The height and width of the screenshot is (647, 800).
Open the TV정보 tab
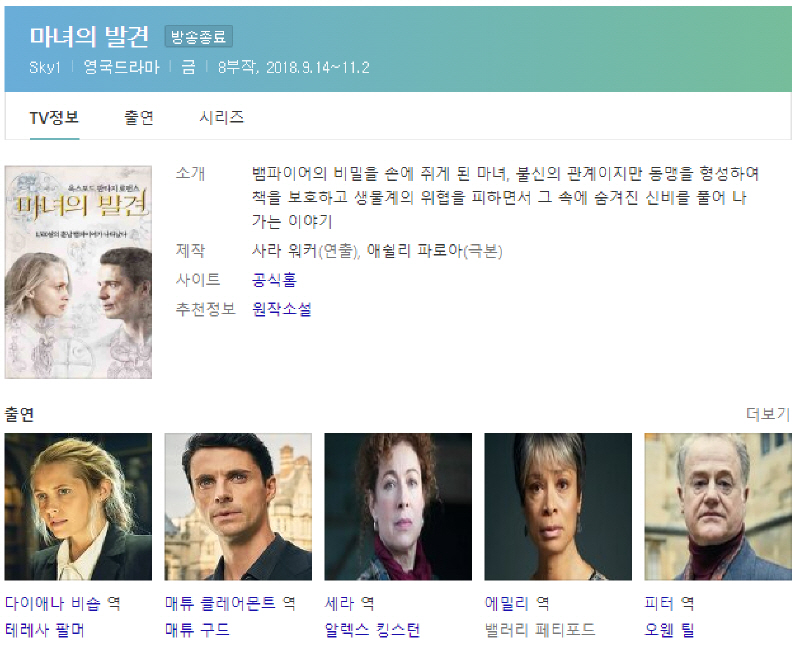coord(54,118)
